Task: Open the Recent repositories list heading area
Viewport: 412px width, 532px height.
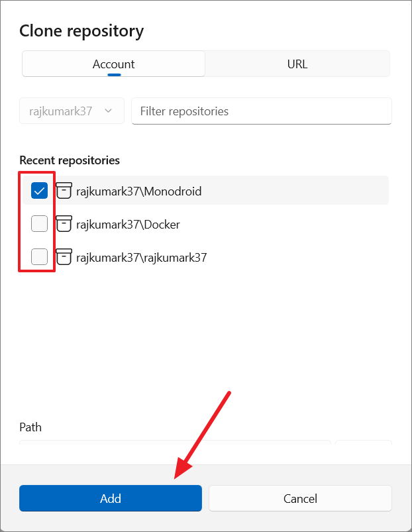Action: click(x=69, y=160)
